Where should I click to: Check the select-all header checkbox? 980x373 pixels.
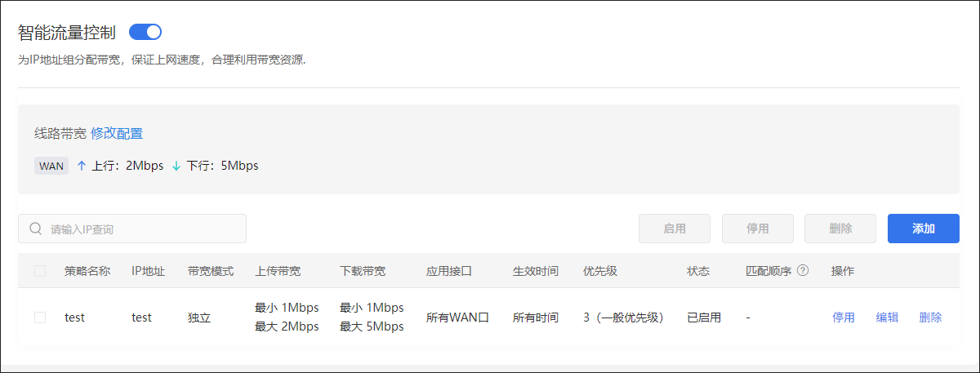point(40,271)
